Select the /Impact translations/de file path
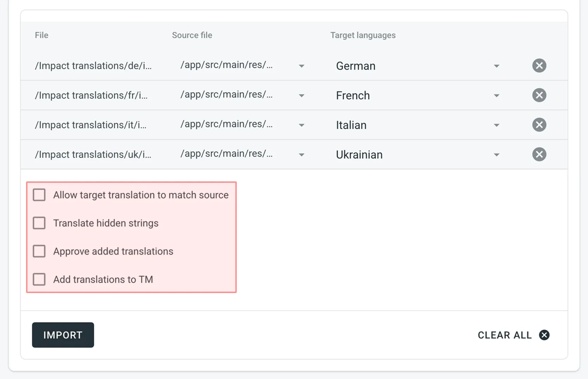This screenshot has width=588, height=379. (x=93, y=66)
